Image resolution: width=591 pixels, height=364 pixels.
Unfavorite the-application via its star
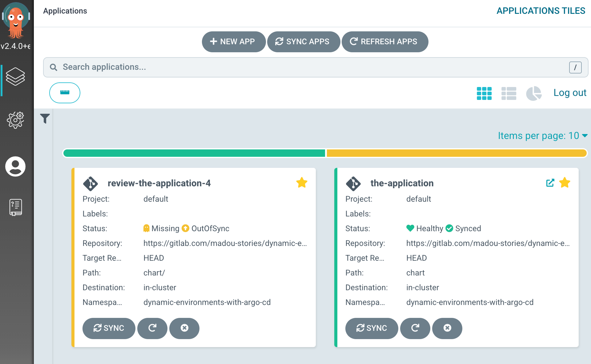coord(565,182)
